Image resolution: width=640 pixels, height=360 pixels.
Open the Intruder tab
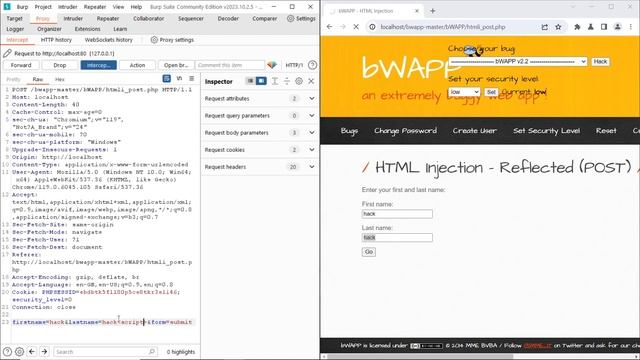[x=73, y=18]
